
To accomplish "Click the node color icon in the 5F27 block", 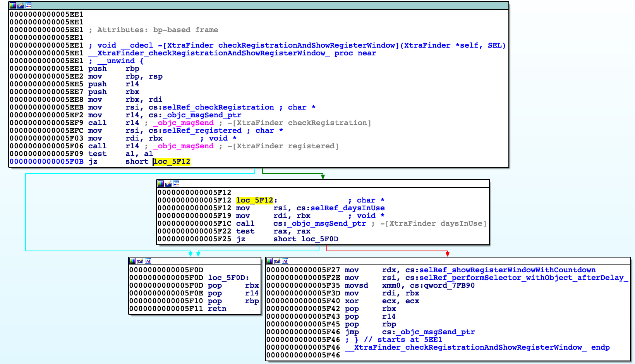I will [x=269, y=261].
